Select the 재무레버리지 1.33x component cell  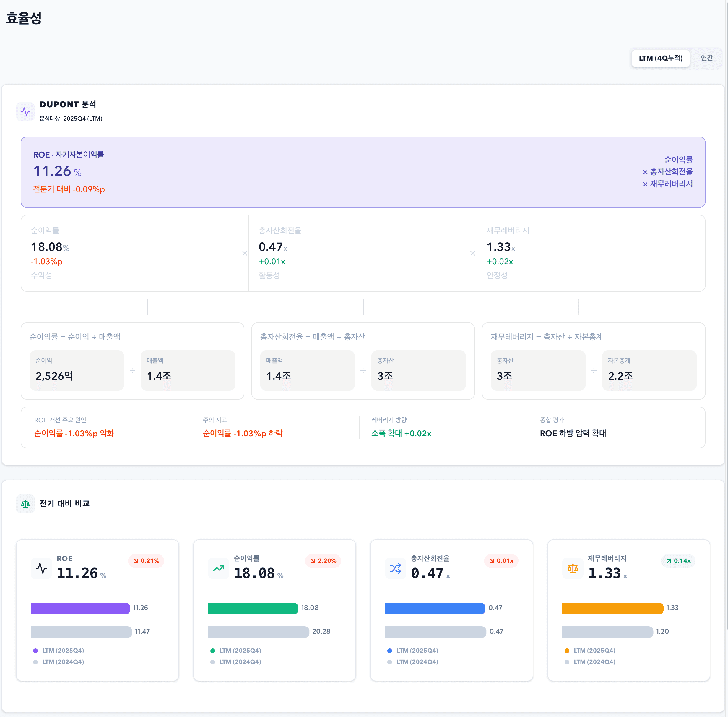[591, 253]
